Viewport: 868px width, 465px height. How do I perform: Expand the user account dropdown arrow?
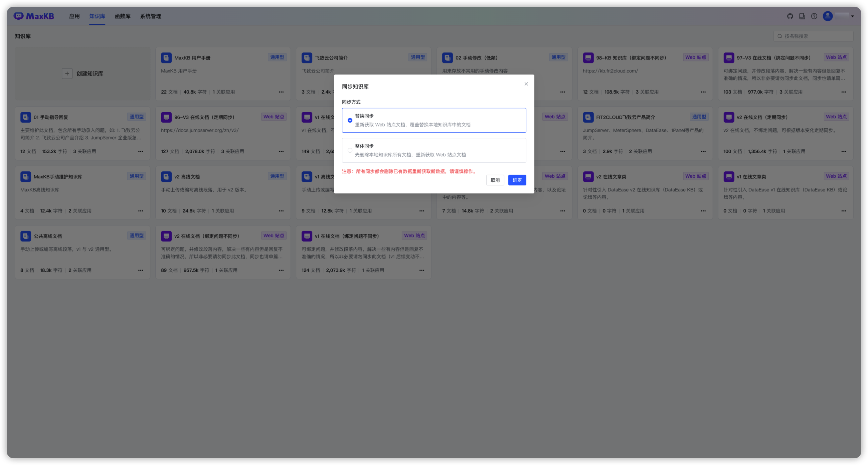click(852, 16)
